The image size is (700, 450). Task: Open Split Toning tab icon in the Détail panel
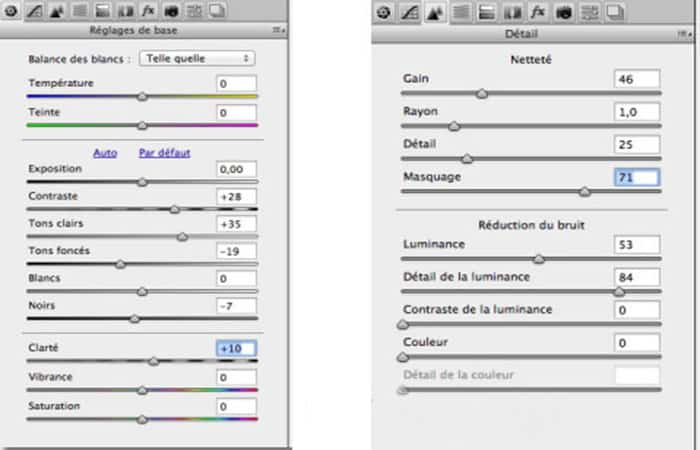pyautogui.click(x=486, y=12)
